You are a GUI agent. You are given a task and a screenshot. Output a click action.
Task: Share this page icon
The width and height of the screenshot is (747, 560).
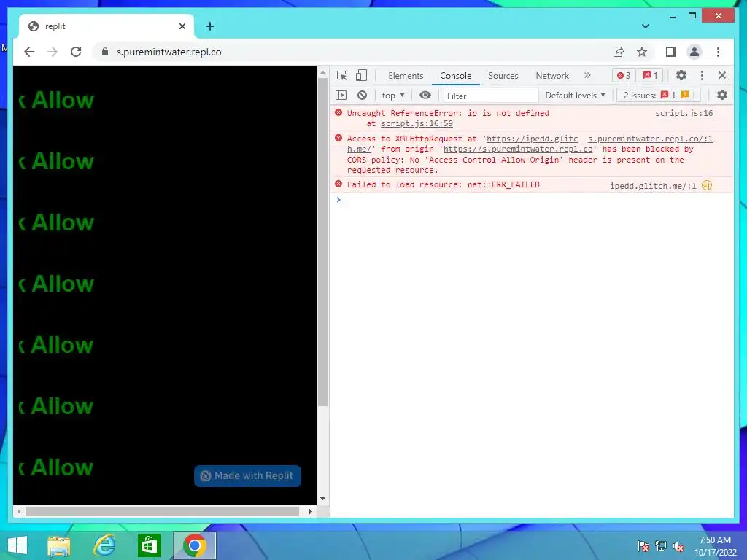619,52
